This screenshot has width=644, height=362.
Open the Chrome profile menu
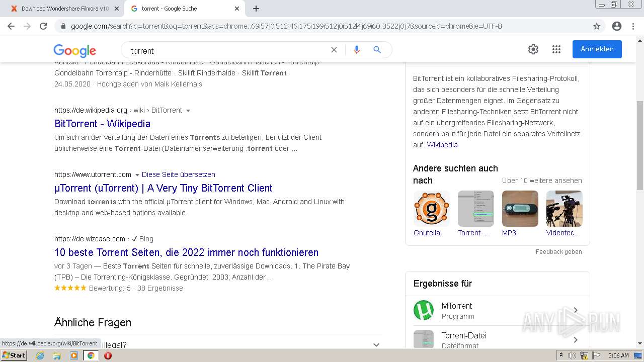pyautogui.click(x=617, y=26)
